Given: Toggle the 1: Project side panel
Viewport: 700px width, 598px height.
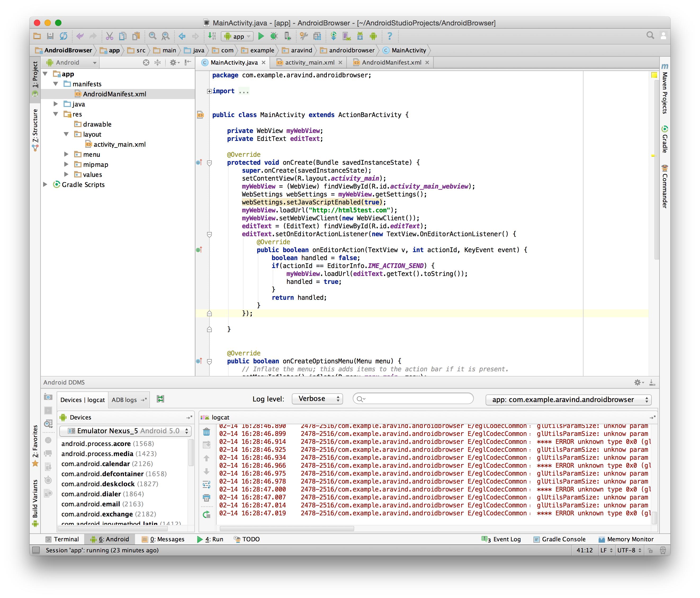Looking at the screenshot, I should pos(35,74).
